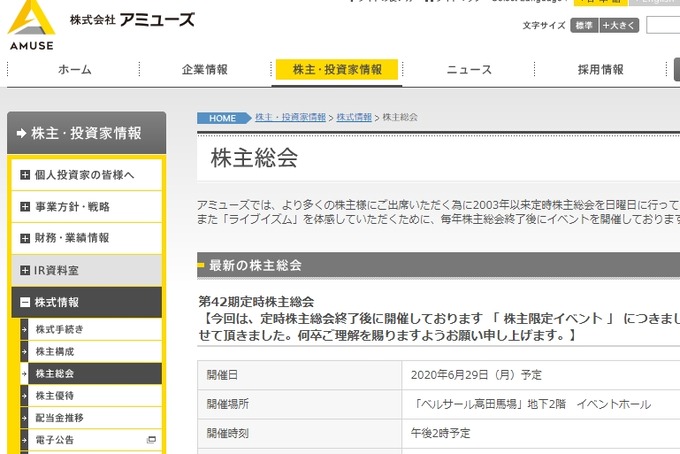
Task: Open the ニュース navigation tab
Action: (x=469, y=69)
